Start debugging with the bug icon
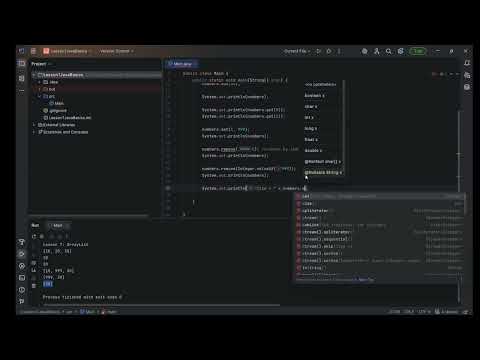This screenshot has height=360, width=480. click(329, 51)
